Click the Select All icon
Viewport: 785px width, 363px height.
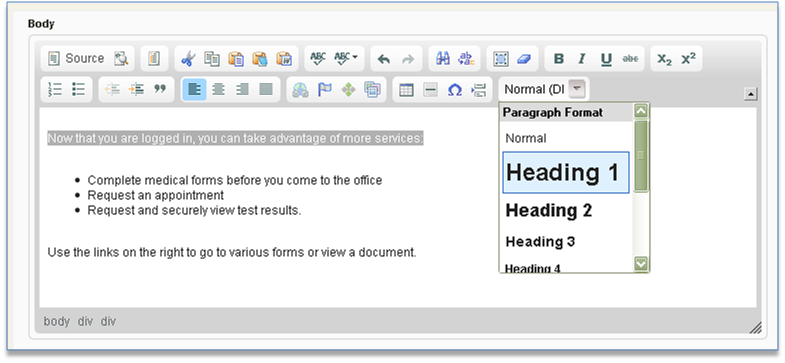pos(501,59)
